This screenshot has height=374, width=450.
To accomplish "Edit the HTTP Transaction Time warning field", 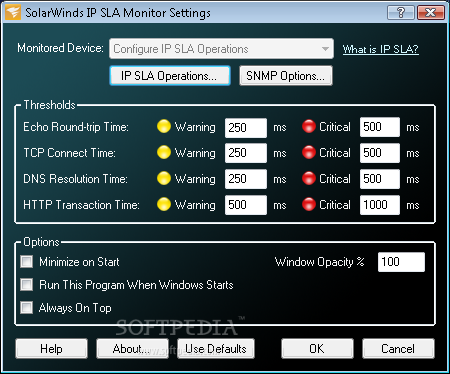I will (x=246, y=205).
